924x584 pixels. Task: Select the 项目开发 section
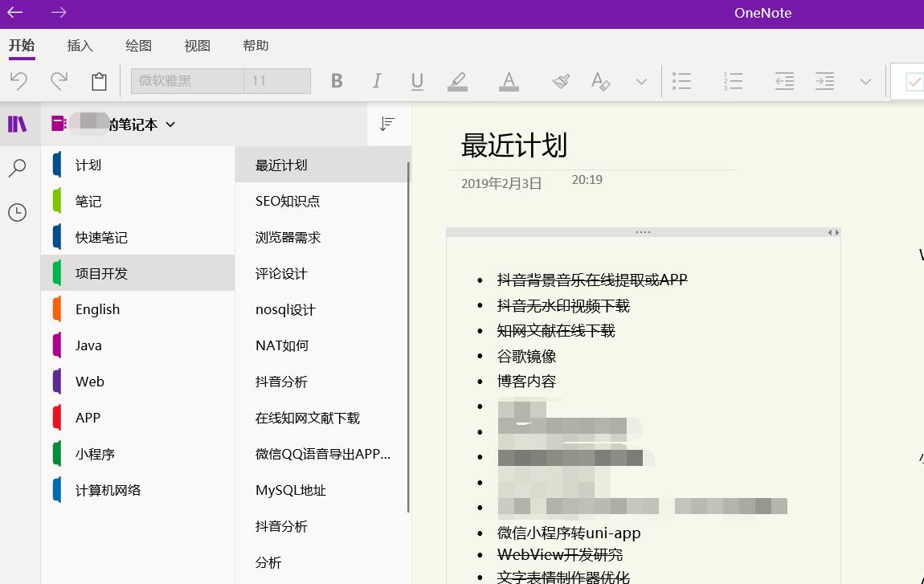pos(138,273)
